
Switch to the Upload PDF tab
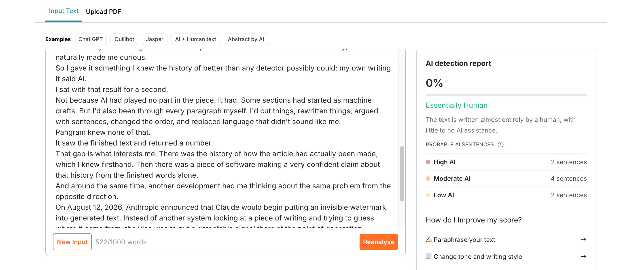[103, 11]
